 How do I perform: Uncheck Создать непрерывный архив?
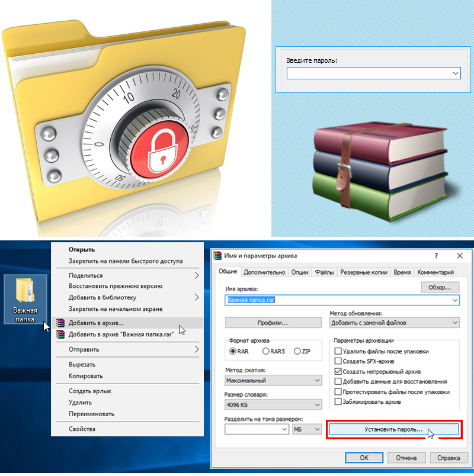click(338, 371)
